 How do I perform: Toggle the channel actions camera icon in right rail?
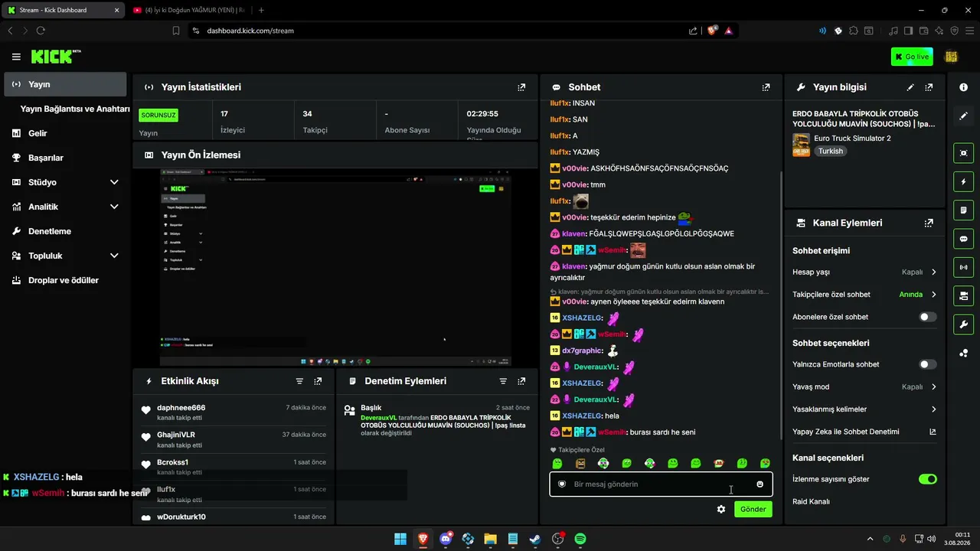964,295
